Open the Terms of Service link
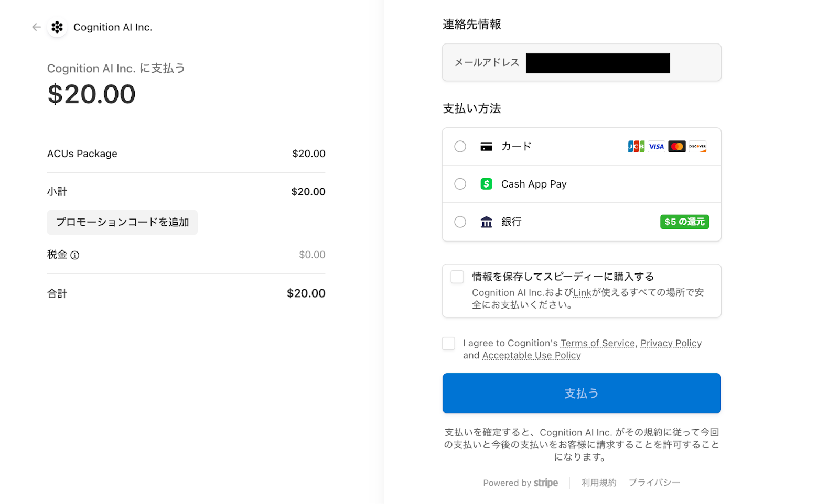Image resolution: width=839 pixels, height=504 pixels. [x=597, y=343]
